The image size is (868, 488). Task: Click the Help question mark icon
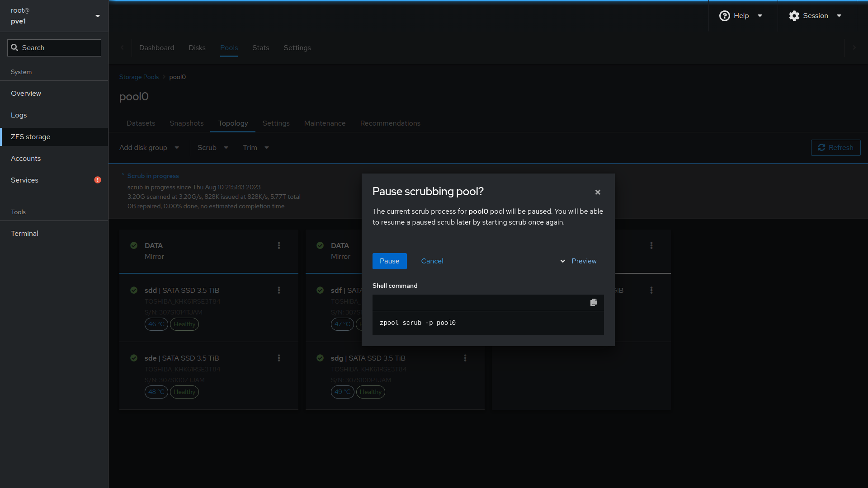click(x=724, y=16)
